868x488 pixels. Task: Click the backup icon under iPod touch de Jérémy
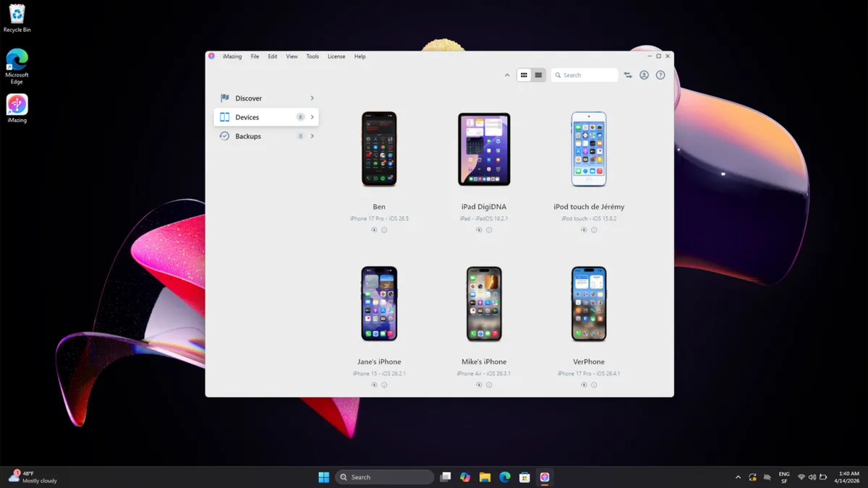point(584,230)
